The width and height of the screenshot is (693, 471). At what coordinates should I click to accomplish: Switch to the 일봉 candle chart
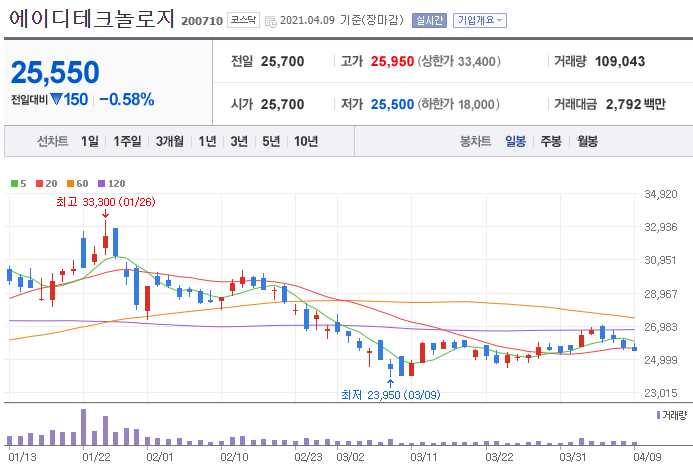[x=516, y=141]
